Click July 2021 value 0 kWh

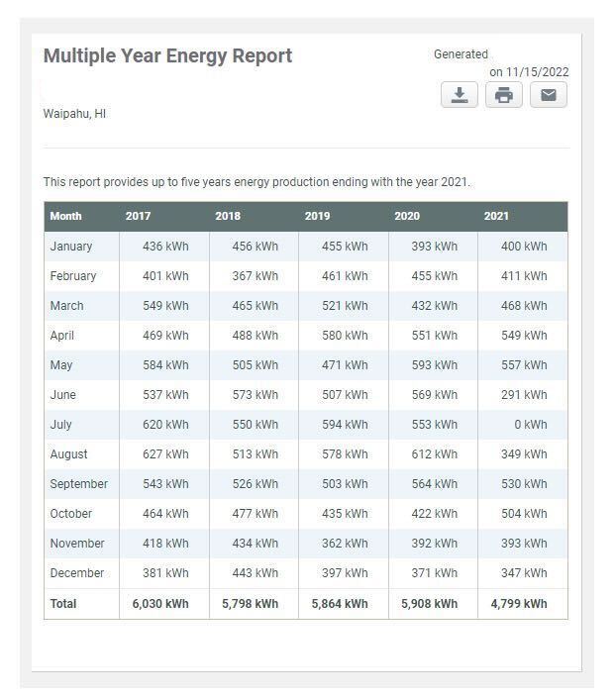point(530,425)
